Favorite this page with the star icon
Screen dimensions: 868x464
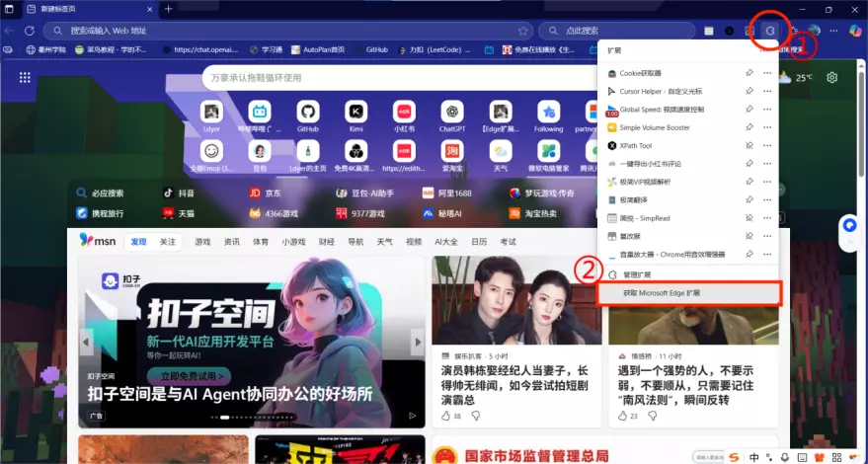[x=523, y=31]
